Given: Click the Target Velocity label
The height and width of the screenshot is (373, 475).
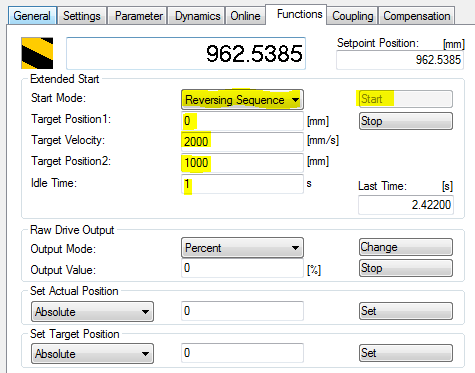Looking at the screenshot, I should (x=68, y=140).
